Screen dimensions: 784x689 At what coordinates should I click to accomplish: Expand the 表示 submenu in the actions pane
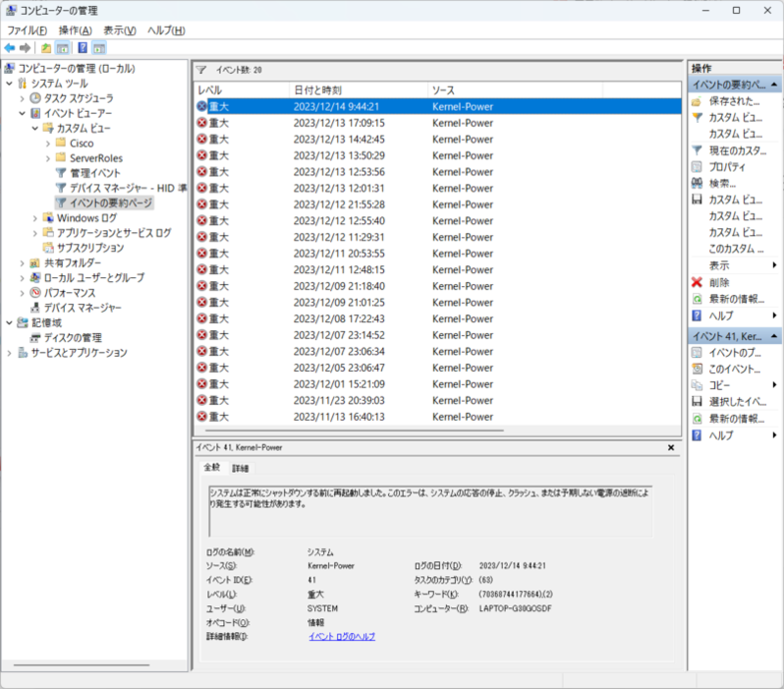[774, 265]
